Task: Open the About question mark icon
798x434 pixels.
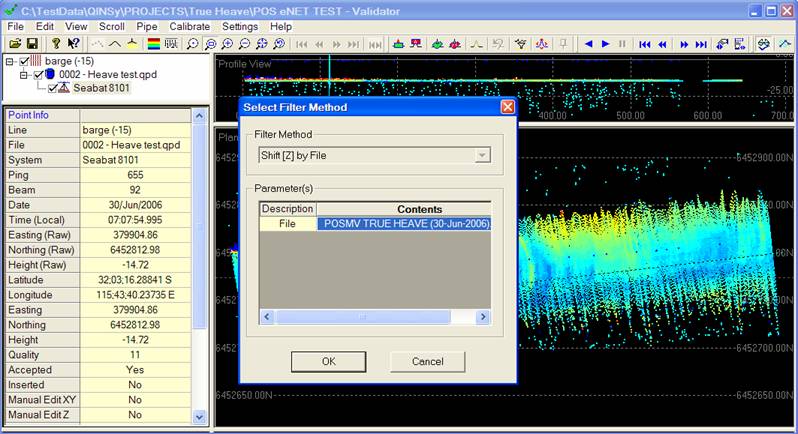Action: (55, 44)
